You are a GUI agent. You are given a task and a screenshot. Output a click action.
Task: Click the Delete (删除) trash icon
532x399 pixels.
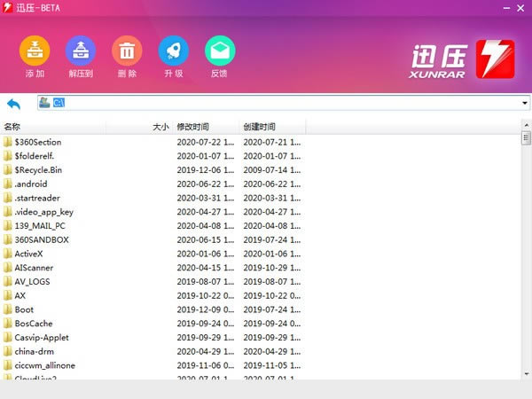pyautogui.click(x=127, y=51)
